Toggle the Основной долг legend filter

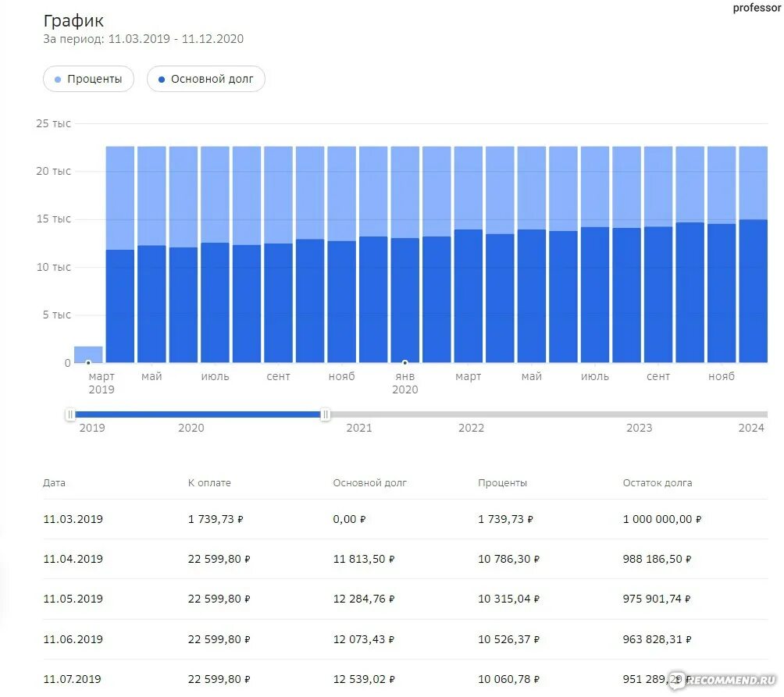pyautogui.click(x=206, y=79)
